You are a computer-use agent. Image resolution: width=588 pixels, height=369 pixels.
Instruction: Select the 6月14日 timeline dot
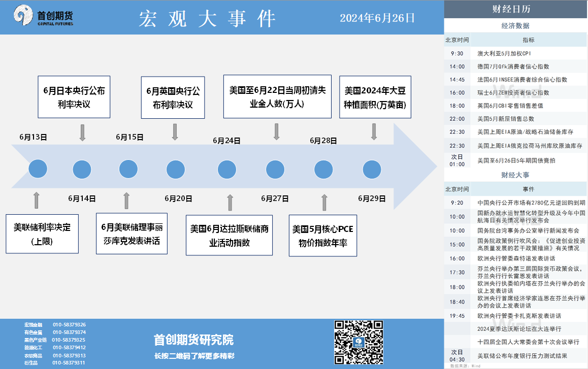tap(82, 170)
